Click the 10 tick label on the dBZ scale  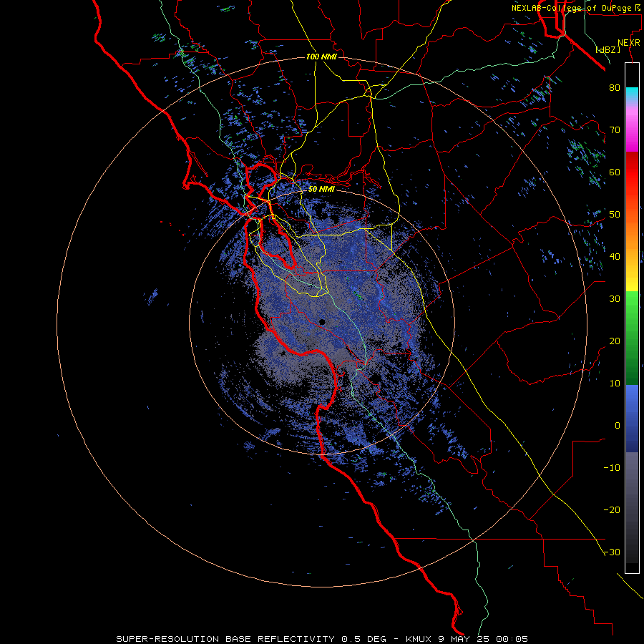[615, 384]
